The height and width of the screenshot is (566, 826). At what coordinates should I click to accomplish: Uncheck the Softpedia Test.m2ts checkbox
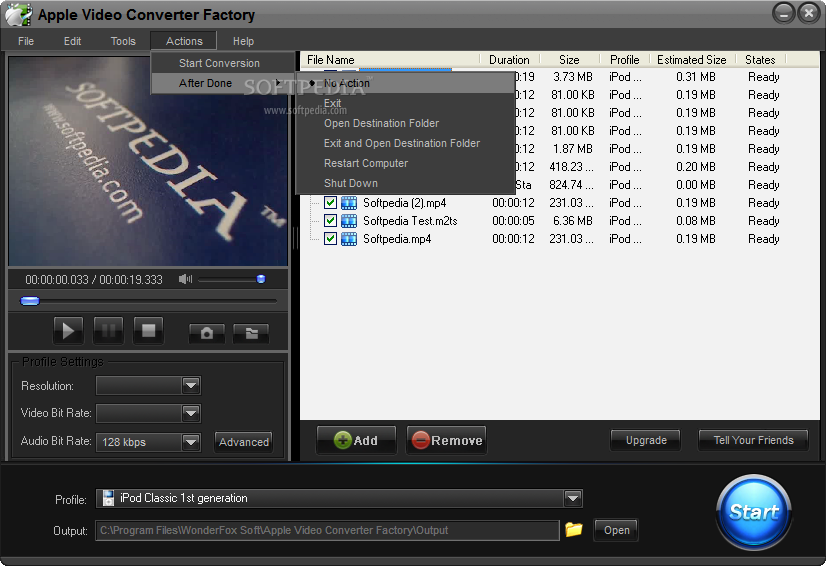pyautogui.click(x=330, y=221)
